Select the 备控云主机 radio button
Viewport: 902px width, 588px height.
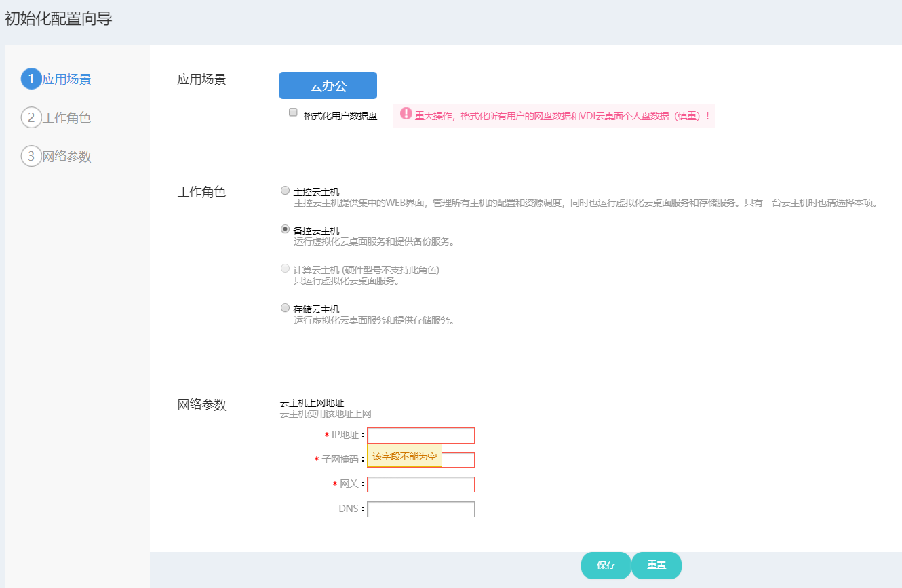[x=285, y=229]
